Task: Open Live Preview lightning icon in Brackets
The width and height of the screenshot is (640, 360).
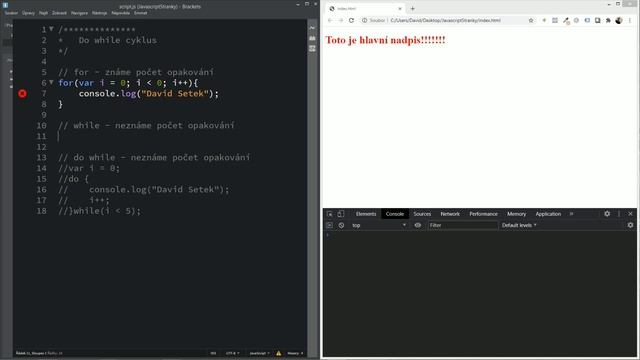Action: (x=312, y=28)
